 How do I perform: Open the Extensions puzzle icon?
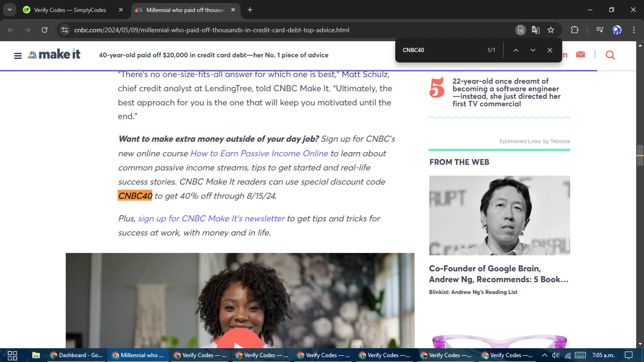click(x=574, y=30)
